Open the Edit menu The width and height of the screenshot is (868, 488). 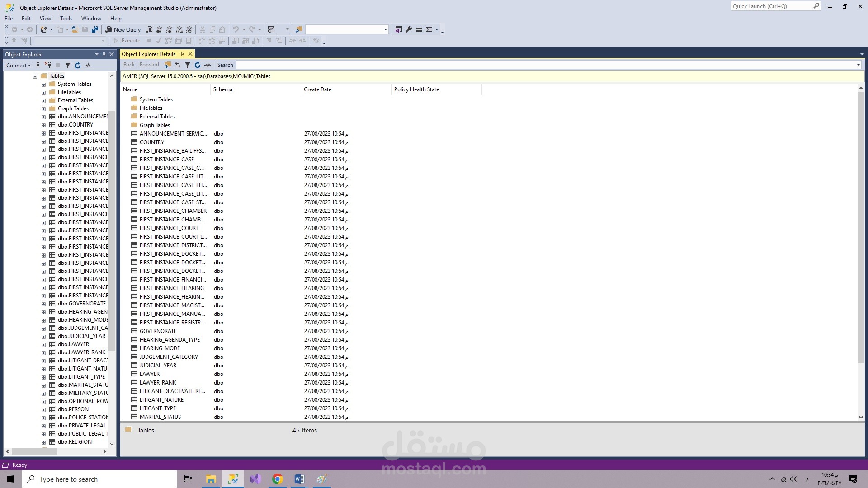tap(26, 19)
